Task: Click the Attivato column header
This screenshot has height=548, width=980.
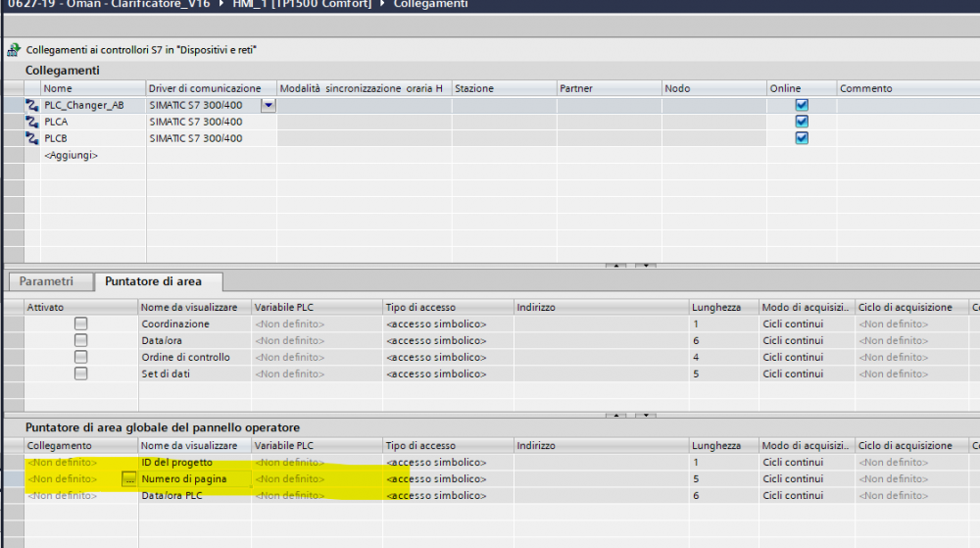Action: [x=80, y=307]
